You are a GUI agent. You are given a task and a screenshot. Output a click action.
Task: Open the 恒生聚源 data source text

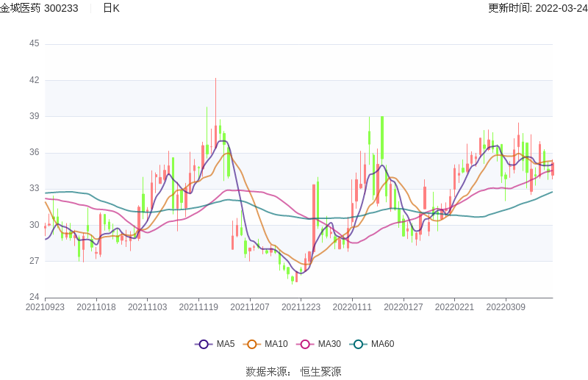click(320, 372)
